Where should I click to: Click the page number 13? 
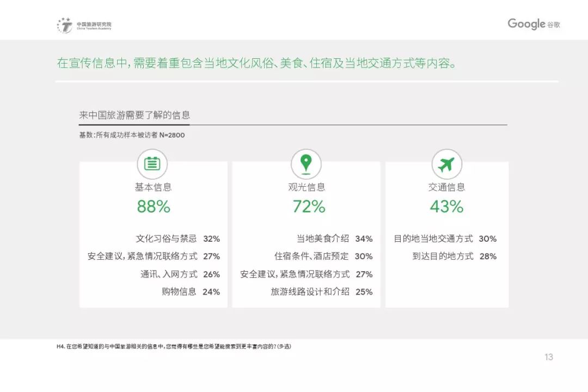pos(549,357)
